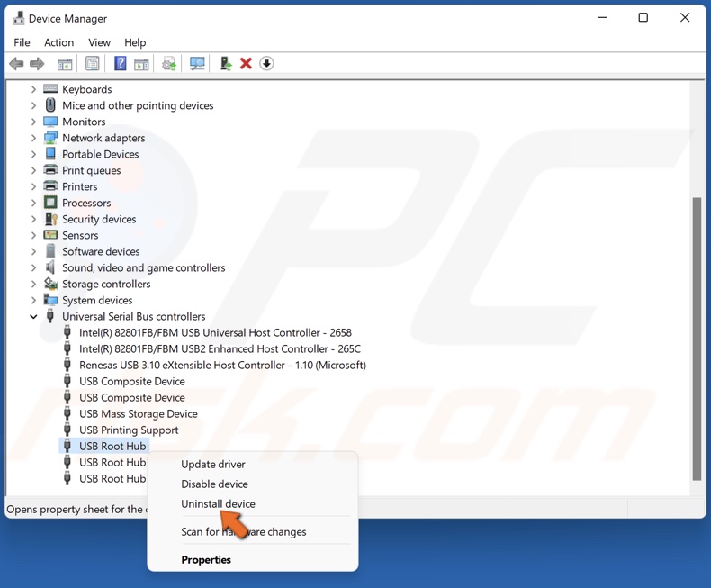Click the Device Manager title bar icon
Image resolution: width=711 pixels, height=588 pixels.
pyautogui.click(x=19, y=18)
